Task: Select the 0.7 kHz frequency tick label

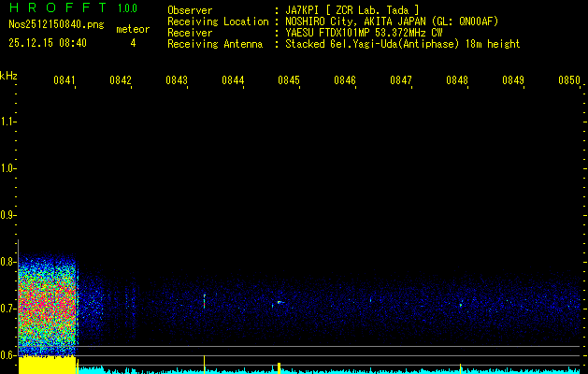Action: click(x=8, y=308)
